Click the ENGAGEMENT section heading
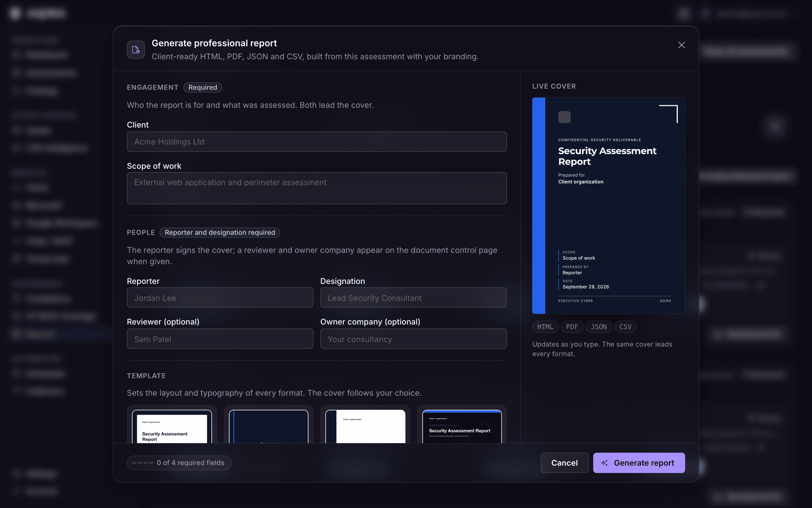 coord(152,87)
